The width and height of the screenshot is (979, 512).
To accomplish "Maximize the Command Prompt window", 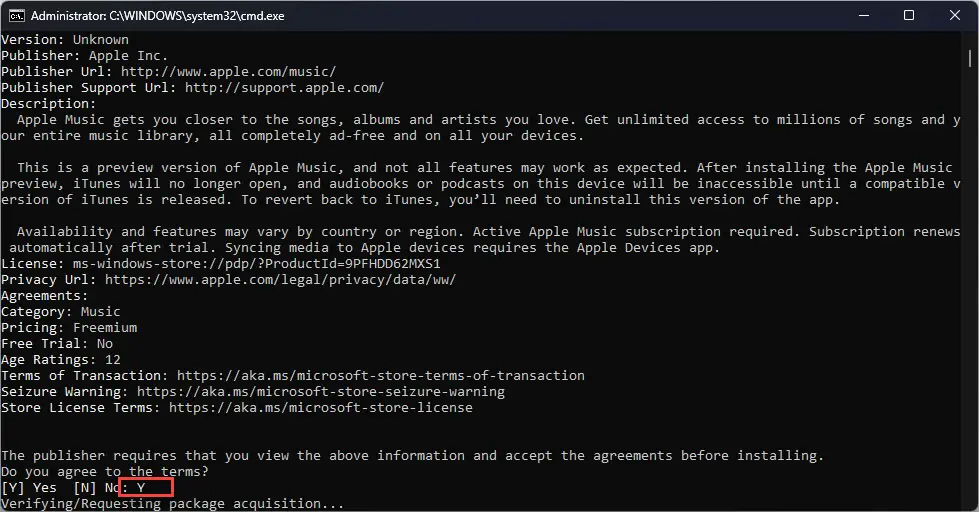I will click(909, 16).
